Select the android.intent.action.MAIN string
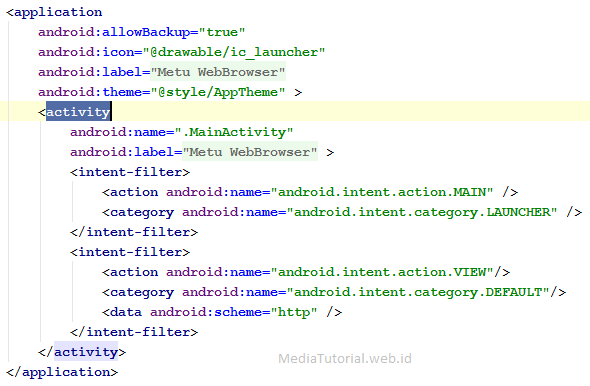Image resolution: width=590 pixels, height=386 pixels. click(x=382, y=192)
